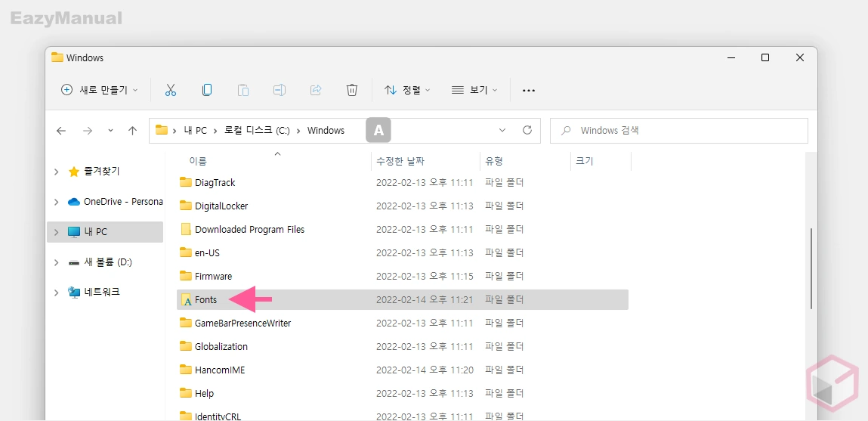Click the Paste clipboard icon
The height and width of the screenshot is (421, 868).
(243, 90)
